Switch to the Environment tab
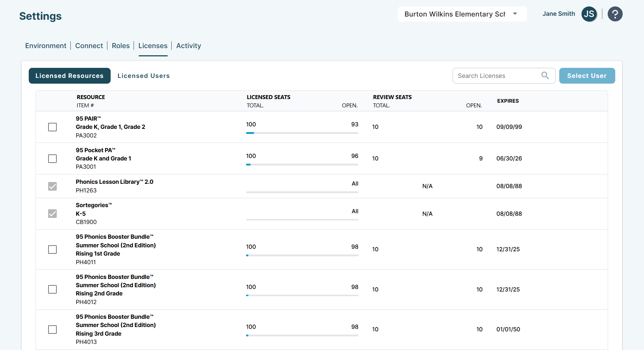644x350 pixels. (x=46, y=46)
